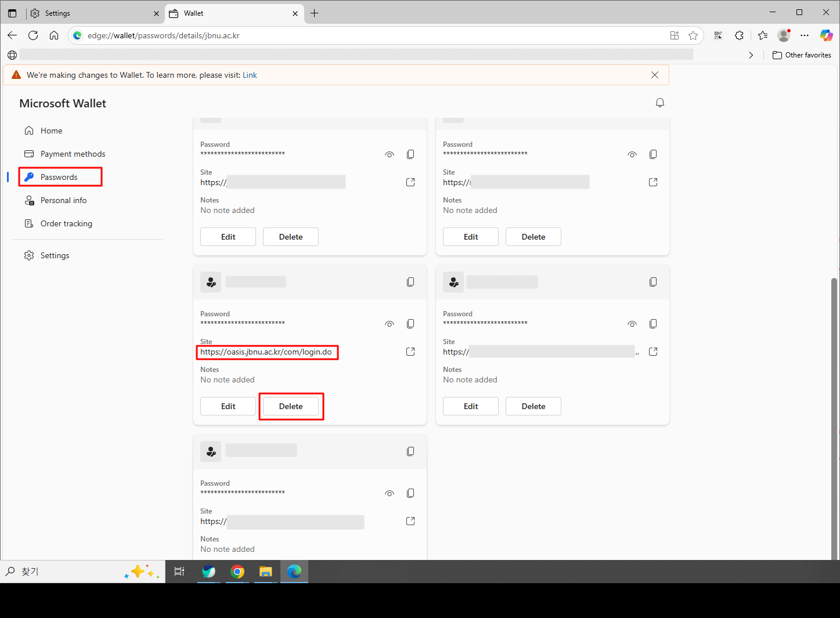
Task: Open the profile avatar menu
Action: [784, 35]
